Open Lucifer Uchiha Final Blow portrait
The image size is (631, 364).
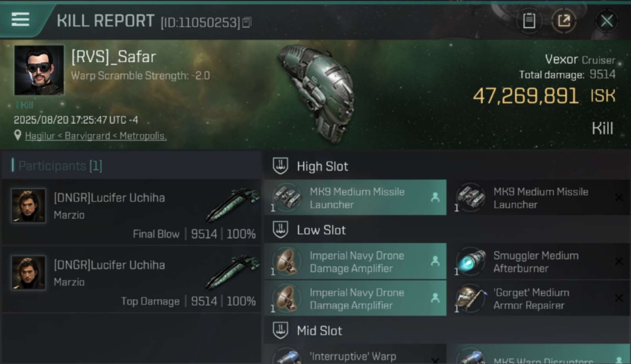(29, 206)
